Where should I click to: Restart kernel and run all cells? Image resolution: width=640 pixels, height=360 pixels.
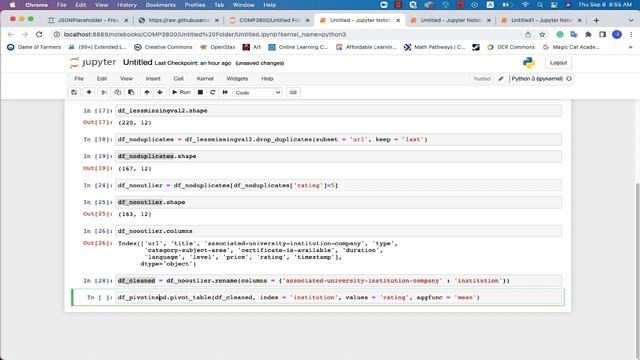click(x=225, y=92)
